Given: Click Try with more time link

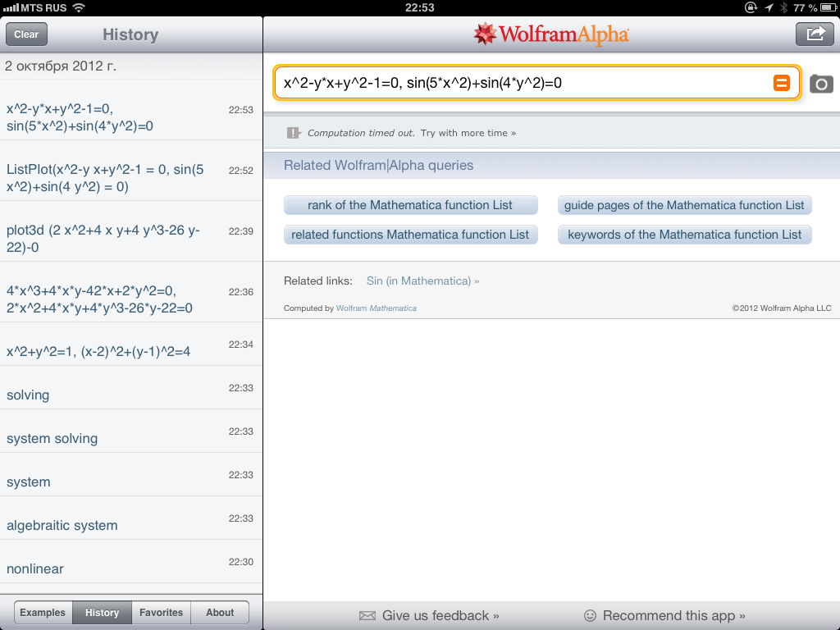Looking at the screenshot, I should pos(468,133).
